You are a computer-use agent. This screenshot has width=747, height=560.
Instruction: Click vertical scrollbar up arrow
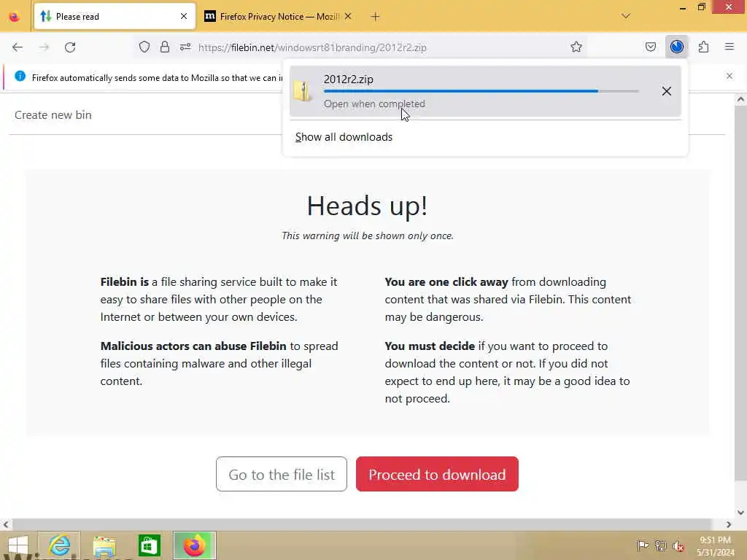[740, 99]
